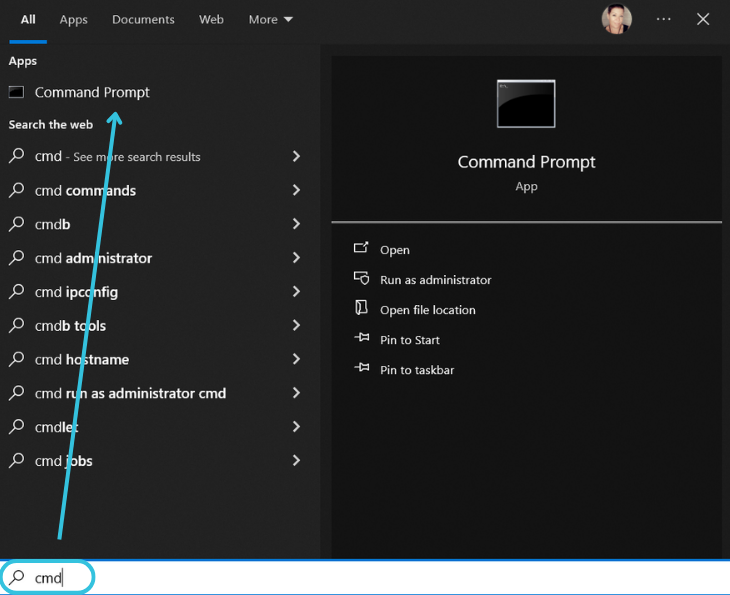Expand the cmd ipconfig suggestion chevron

[x=296, y=292]
